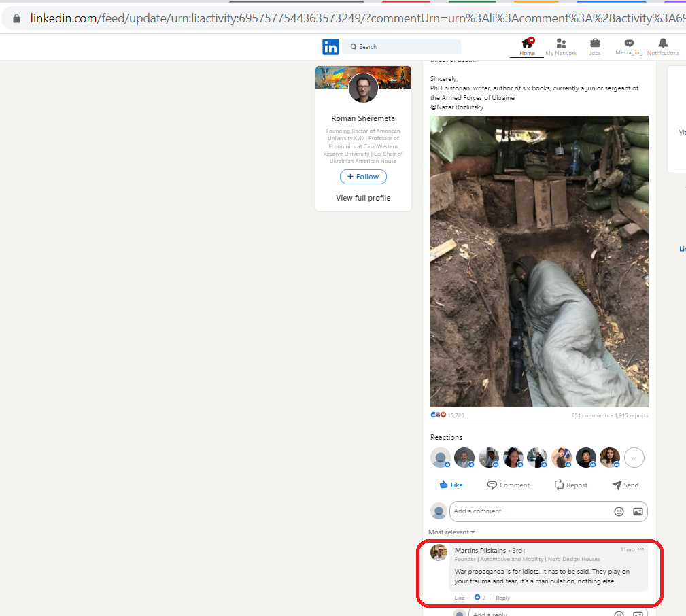Focus the LinkedIn Search field
The width and height of the screenshot is (686, 616).
coord(401,47)
